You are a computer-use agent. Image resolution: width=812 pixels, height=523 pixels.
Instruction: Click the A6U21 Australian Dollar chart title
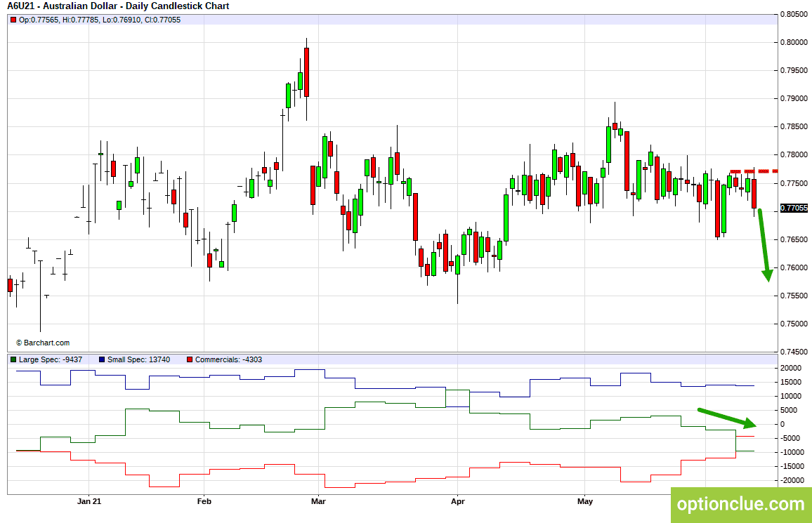tap(118, 6)
